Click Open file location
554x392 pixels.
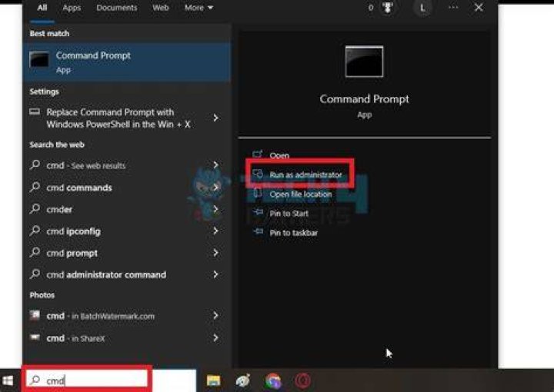click(x=301, y=194)
